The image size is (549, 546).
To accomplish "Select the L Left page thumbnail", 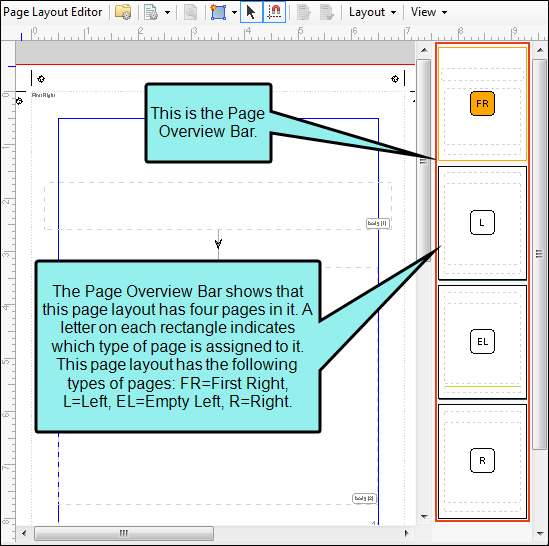I will pyautogui.click(x=482, y=223).
